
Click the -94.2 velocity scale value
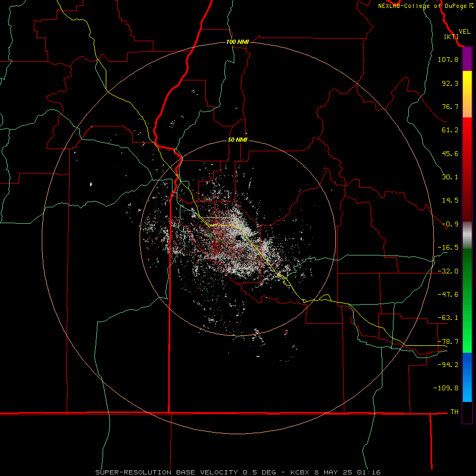click(448, 365)
